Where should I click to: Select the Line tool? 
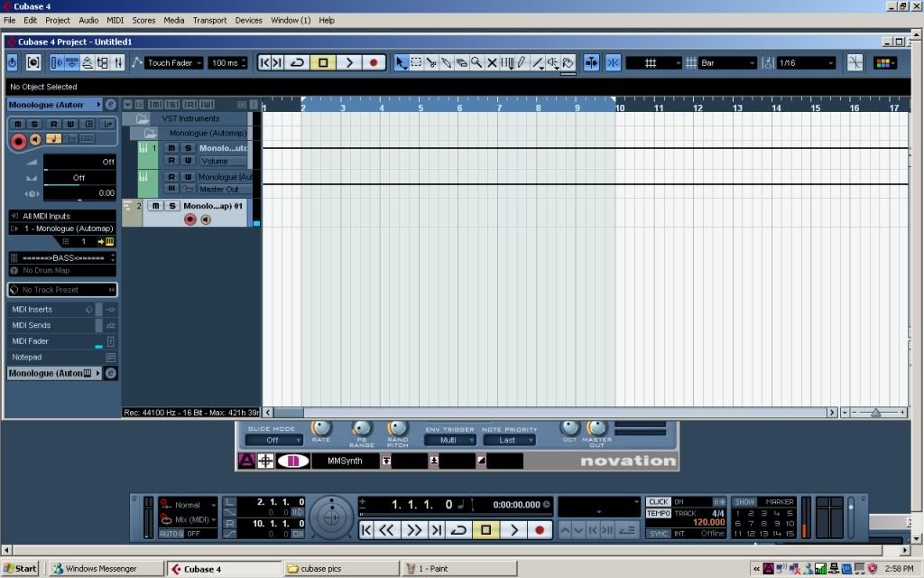click(538, 62)
